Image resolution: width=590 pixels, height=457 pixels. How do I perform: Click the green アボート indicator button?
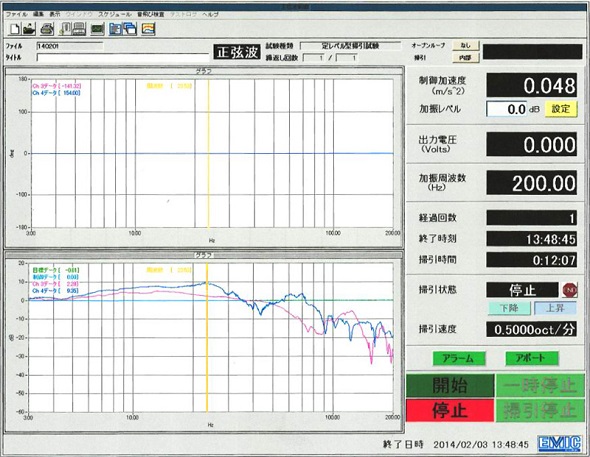(531, 358)
